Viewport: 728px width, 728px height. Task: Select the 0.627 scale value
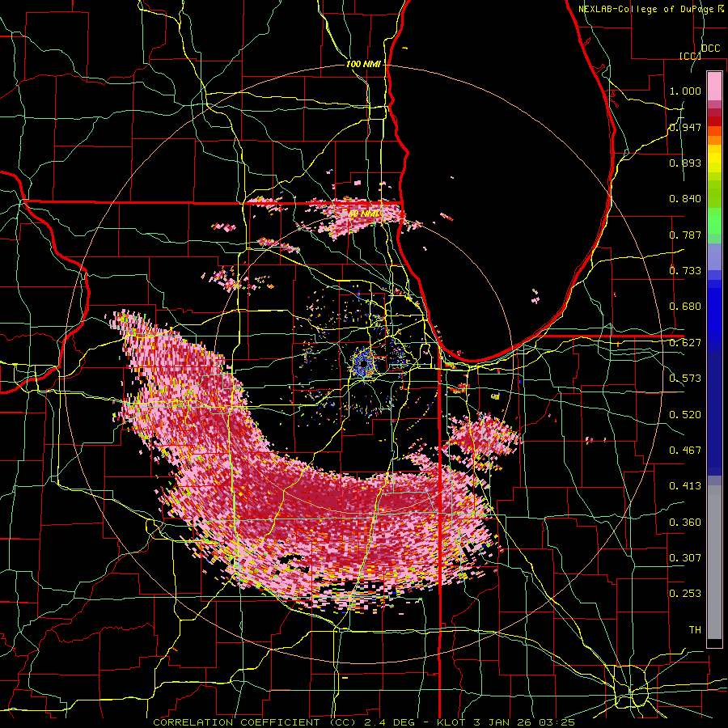(685, 343)
